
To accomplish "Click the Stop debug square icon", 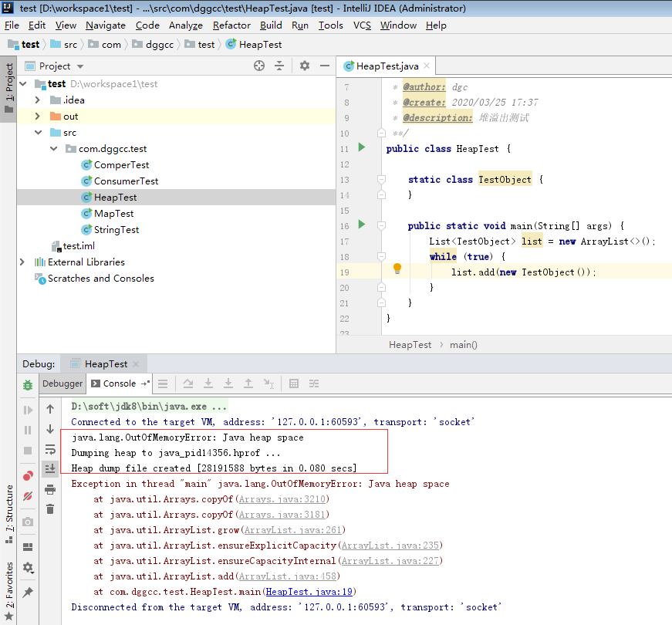I will coord(28,451).
